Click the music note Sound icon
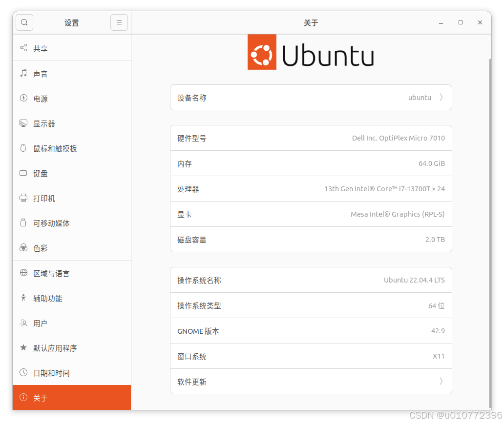The width and height of the screenshot is (504, 424). [x=23, y=73]
